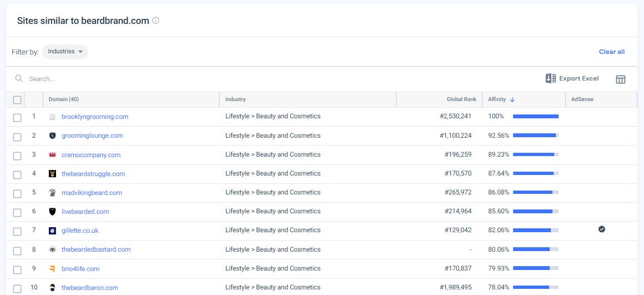The image size is (644, 295).
Task: Check the box for brio4life.com
Action: 17,270
